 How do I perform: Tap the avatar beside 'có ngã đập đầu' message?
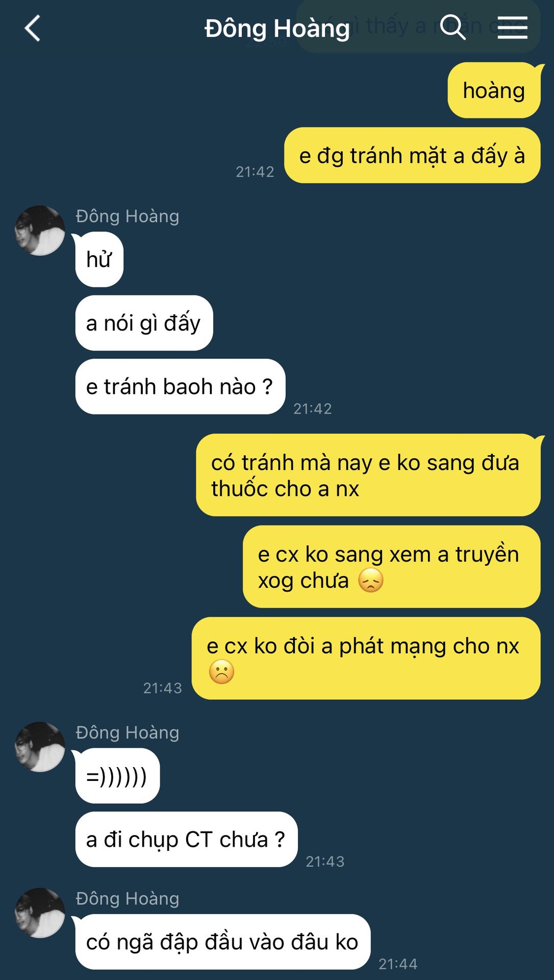point(40,913)
